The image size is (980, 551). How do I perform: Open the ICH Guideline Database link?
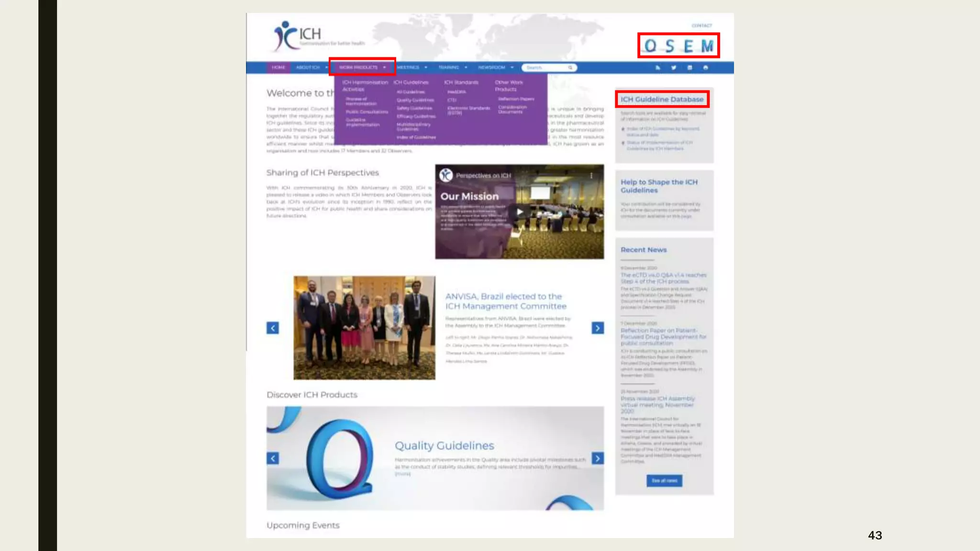(x=662, y=99)
